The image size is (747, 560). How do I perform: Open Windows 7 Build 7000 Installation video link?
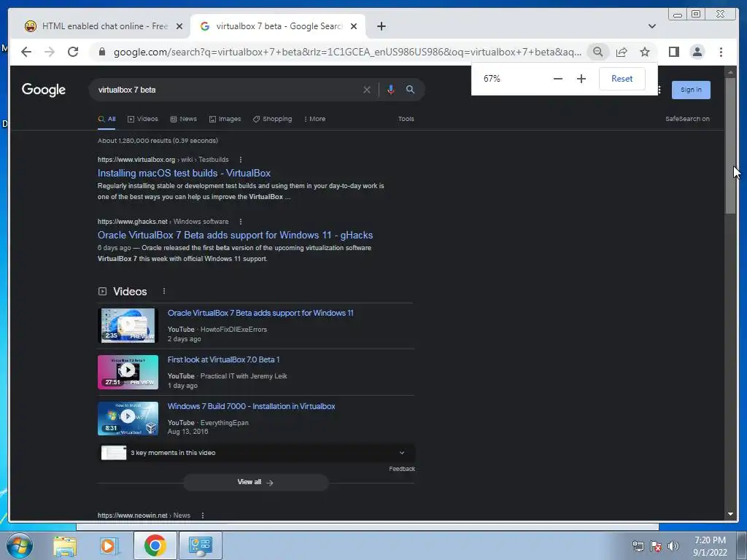pos(251,406)
